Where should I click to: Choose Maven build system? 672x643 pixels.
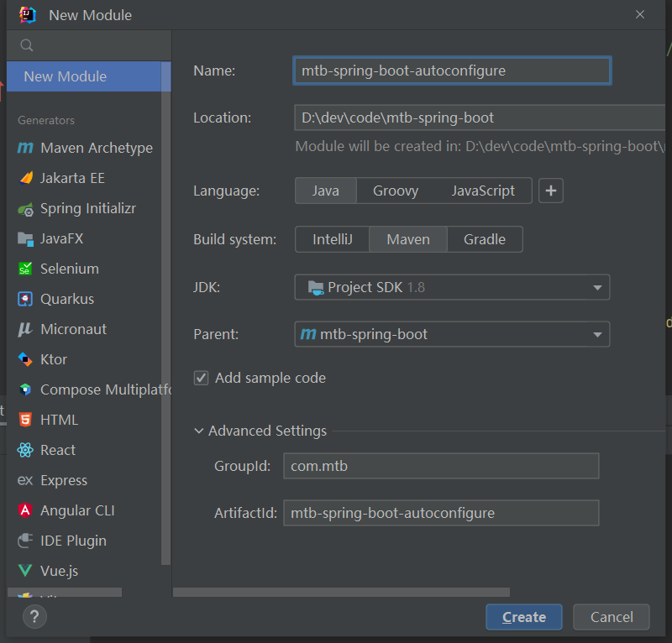408,239
